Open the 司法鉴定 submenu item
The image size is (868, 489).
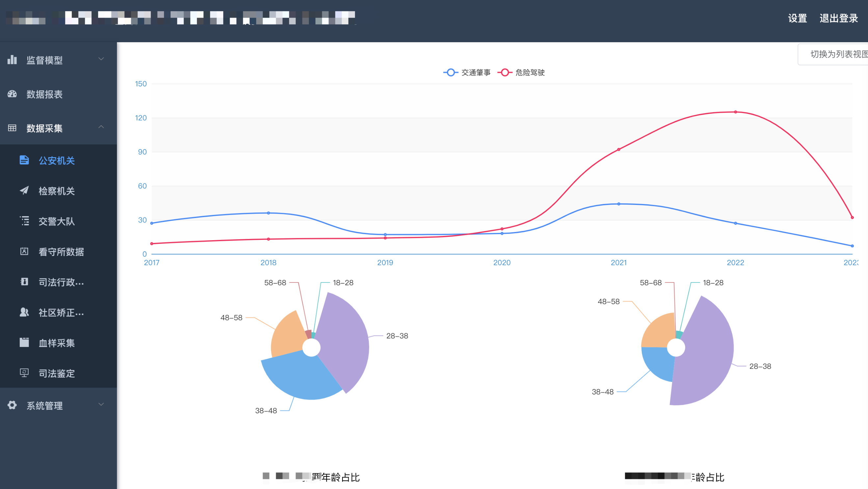(x=58, y=373)
